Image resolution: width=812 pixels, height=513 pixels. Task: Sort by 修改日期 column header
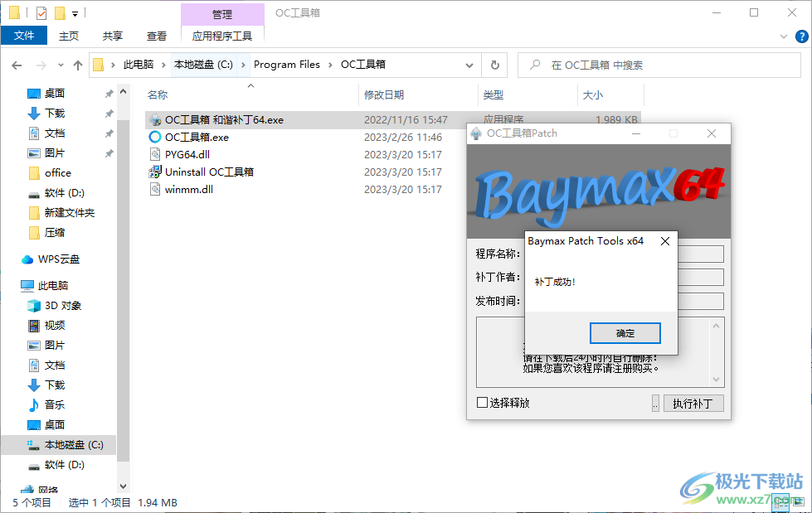click(384, 95)
